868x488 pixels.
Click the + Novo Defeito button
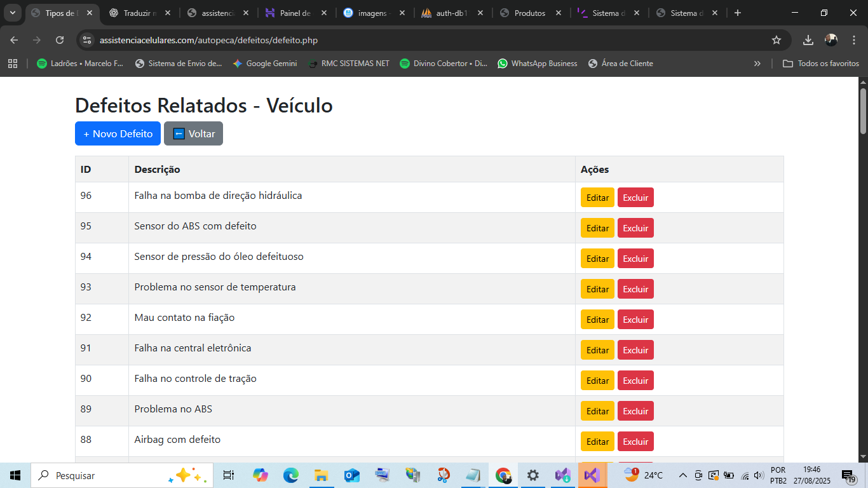pyautogui.click(x=118, y=133)
